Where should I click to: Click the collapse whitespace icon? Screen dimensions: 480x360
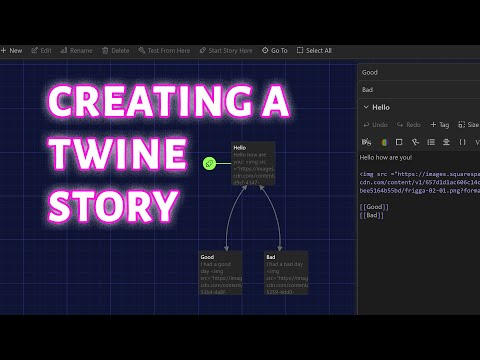tap(446, 142)
